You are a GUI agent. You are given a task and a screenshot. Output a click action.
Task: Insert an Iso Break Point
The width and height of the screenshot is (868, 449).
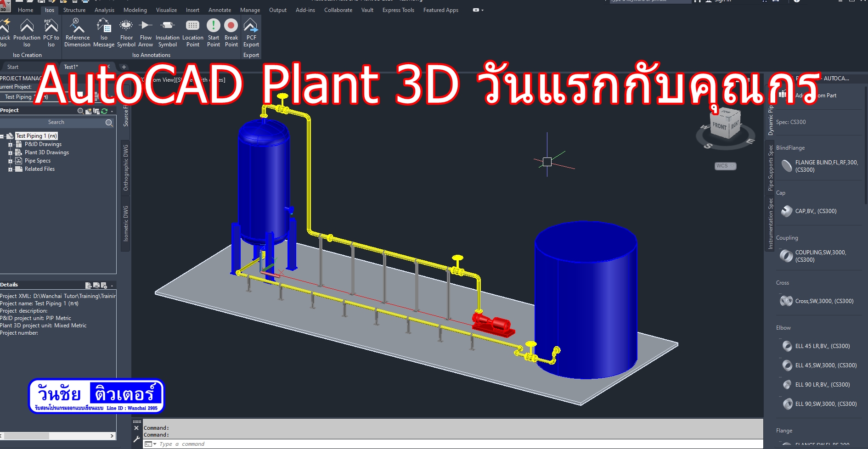click(x=231, y=33)
